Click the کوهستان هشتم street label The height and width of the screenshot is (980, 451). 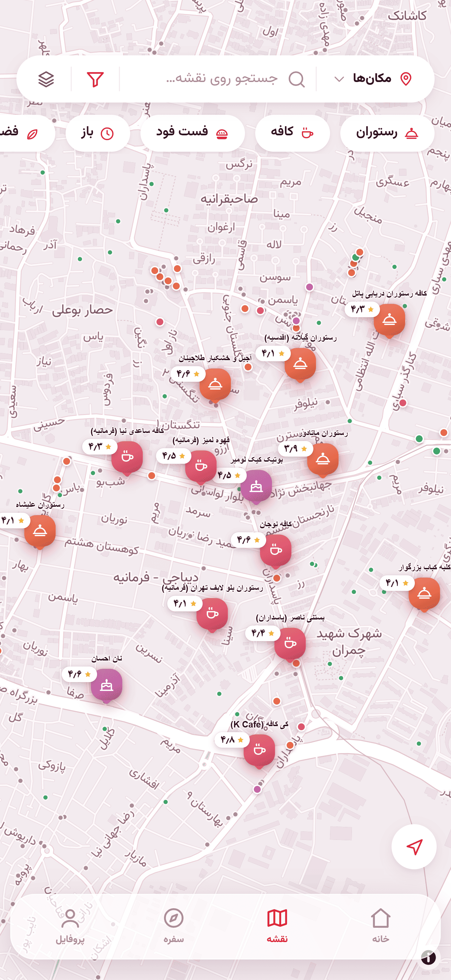coord(101,546)
